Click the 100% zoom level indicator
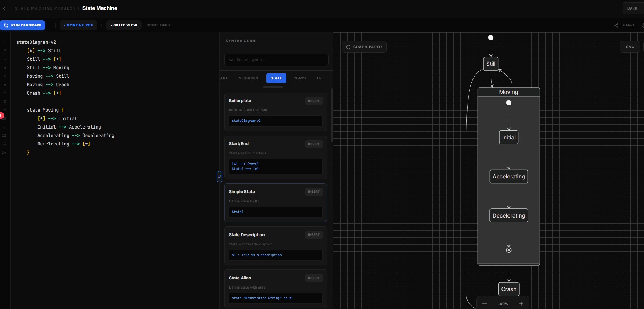This screenshot has width=644, height=309. point(503,304)
